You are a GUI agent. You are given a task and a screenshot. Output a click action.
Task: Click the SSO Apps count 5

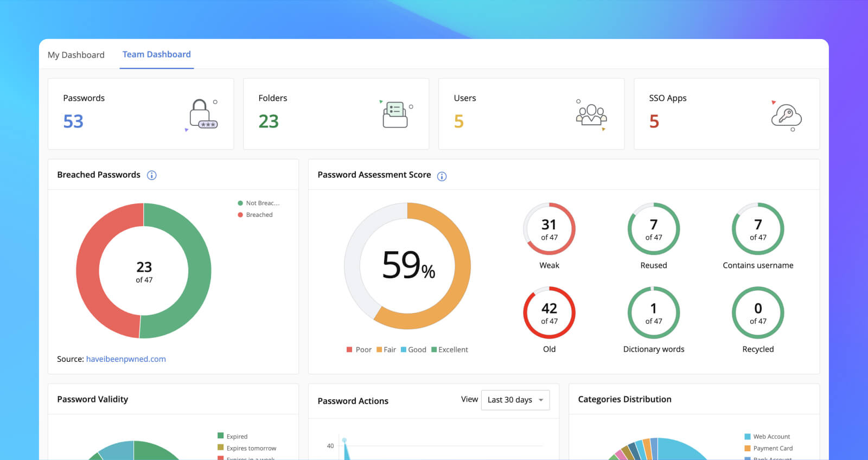[654, 122]
